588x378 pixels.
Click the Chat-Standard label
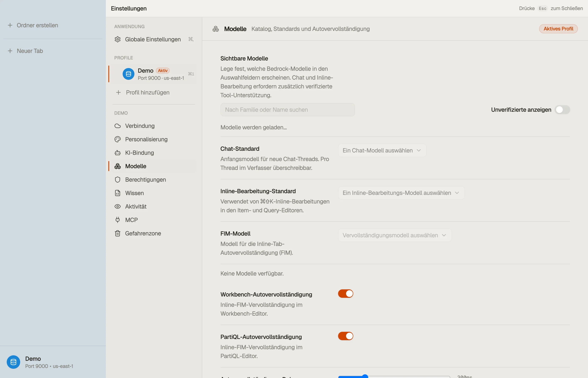(240, 149)
